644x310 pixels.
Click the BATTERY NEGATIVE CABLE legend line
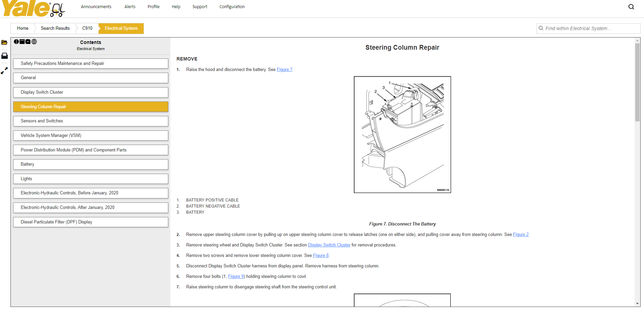coord(213,206)
